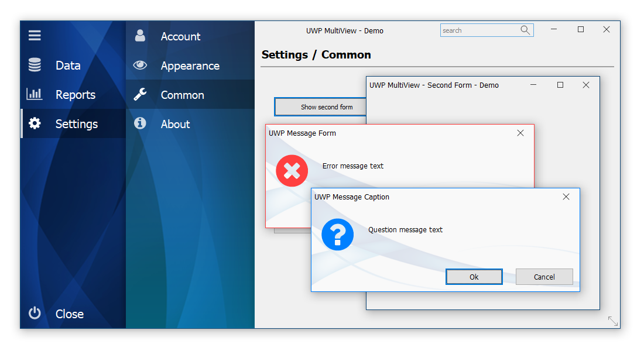Click the 'Error message text' label
644x351 pixels.
353,166
